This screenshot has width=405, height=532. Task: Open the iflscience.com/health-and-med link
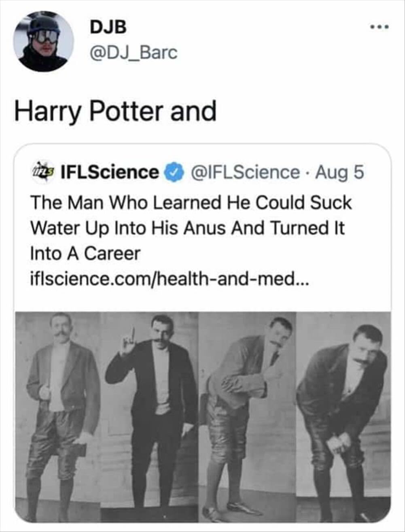click(169, 279)
